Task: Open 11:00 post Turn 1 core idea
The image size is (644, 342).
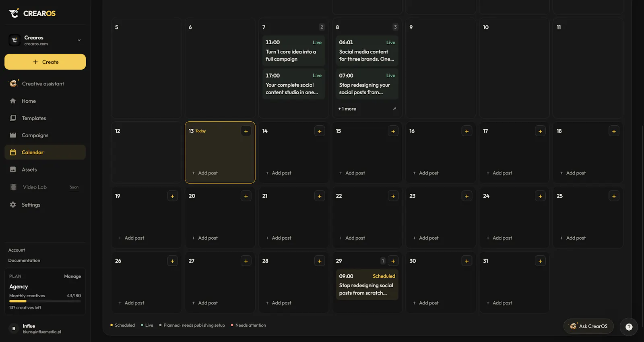Action: (293, 51)
